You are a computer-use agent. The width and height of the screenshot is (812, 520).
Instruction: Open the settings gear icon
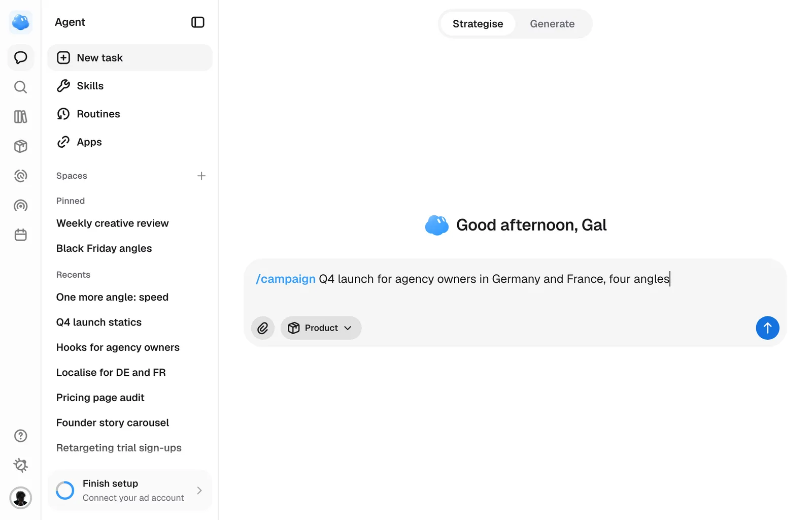21,465
